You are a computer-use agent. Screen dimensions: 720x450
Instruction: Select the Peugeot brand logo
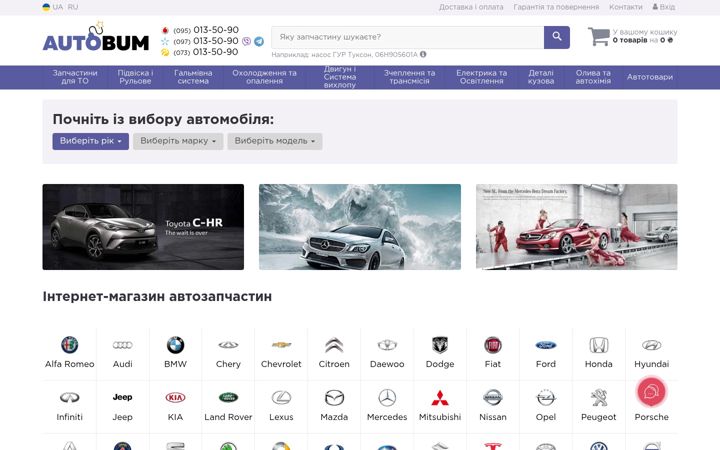599,398
